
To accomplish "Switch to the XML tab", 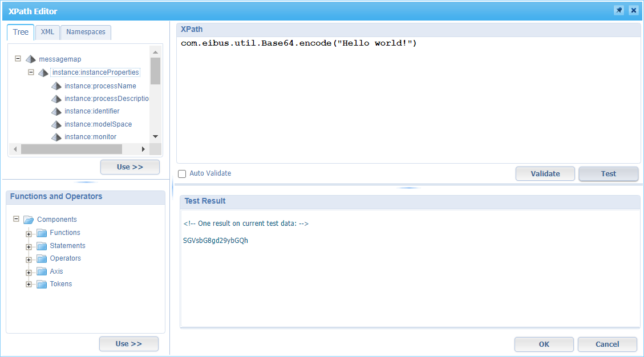I will pyautogui.click(x=47, y=32).
